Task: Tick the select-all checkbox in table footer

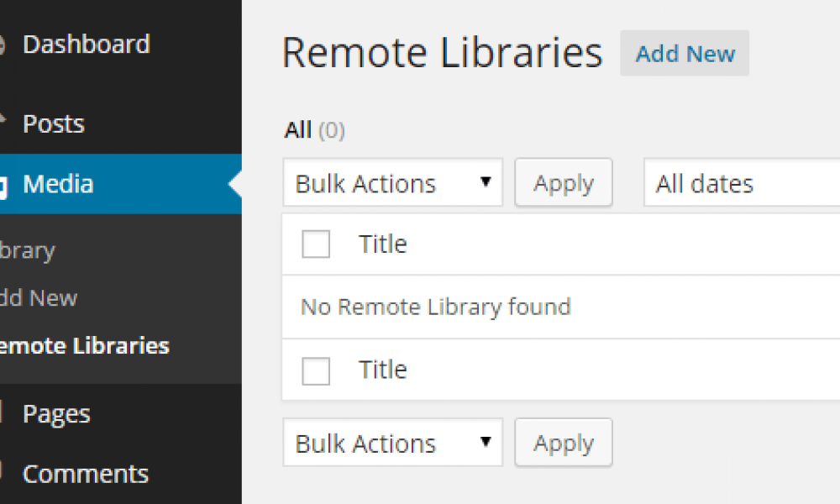Action: [316, 370]
